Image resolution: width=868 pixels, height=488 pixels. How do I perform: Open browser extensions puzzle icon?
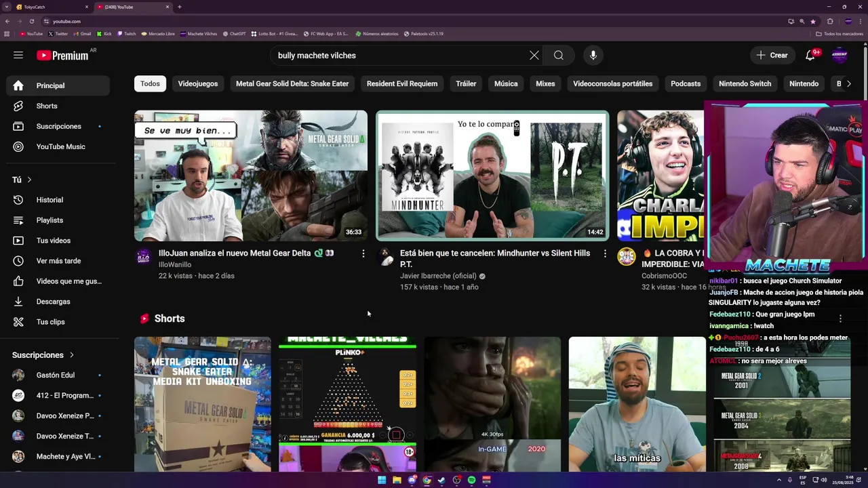(829, 21)
